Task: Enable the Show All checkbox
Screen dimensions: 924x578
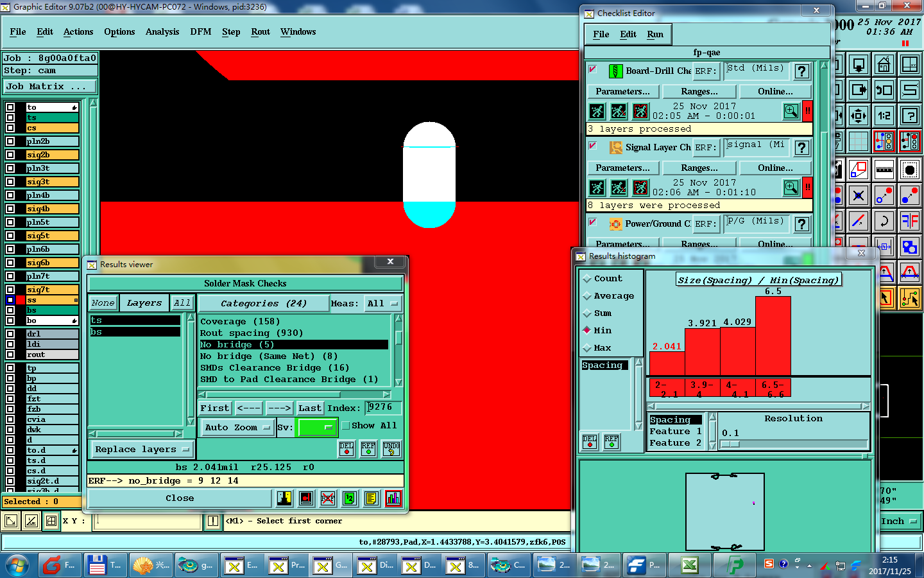Action: [346, 425]
